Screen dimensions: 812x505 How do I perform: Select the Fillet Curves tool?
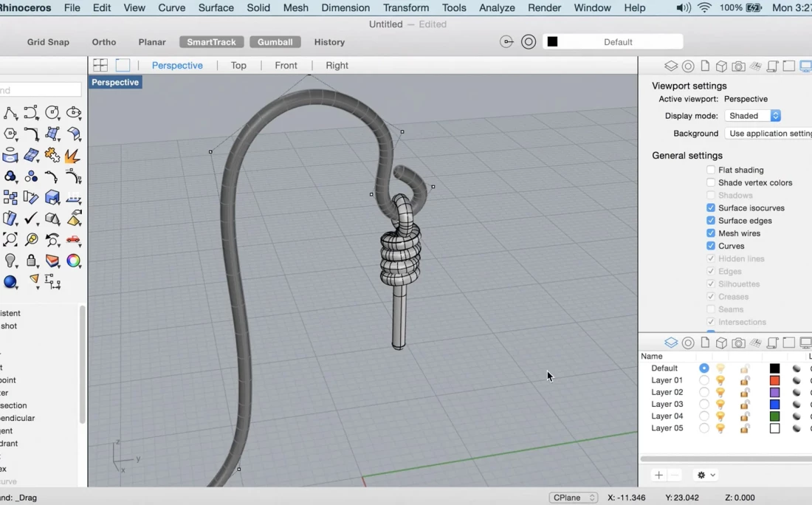click(31, 134)
